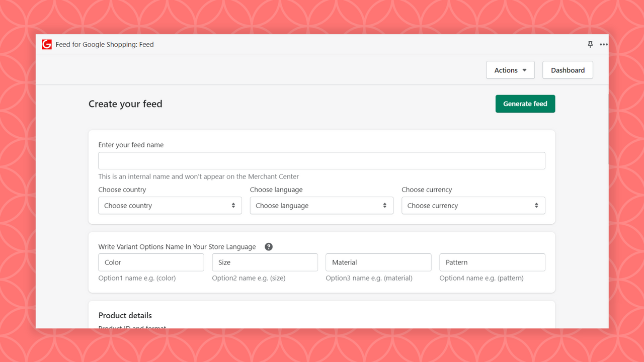Open the Choose language selector
This screenshot has height=362, width=644.
321,205
